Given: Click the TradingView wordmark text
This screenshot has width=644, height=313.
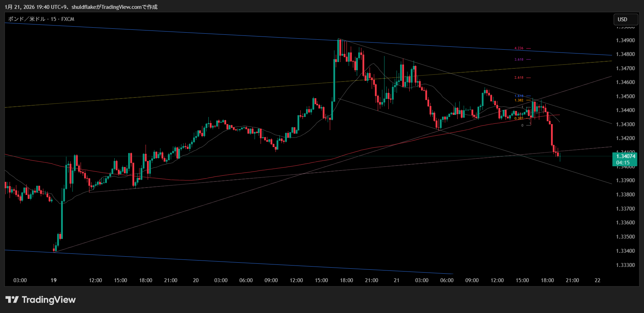Looking at the screenshot, I should coord(49,300).
